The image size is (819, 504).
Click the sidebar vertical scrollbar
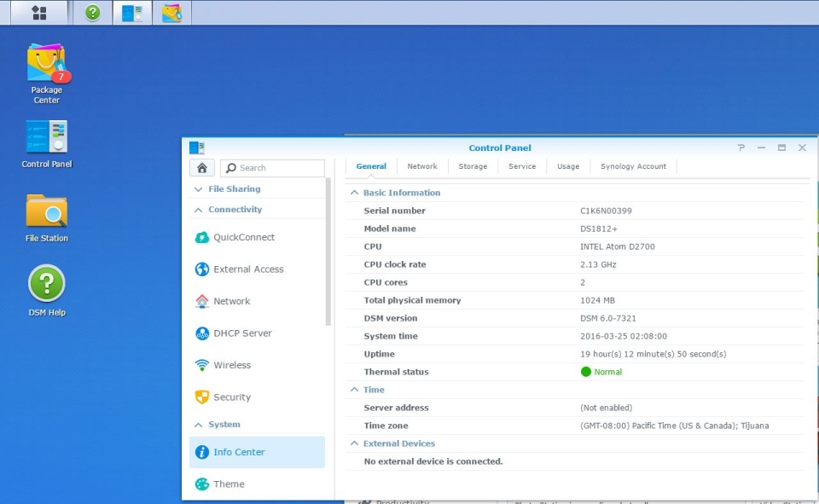point(328,252)
